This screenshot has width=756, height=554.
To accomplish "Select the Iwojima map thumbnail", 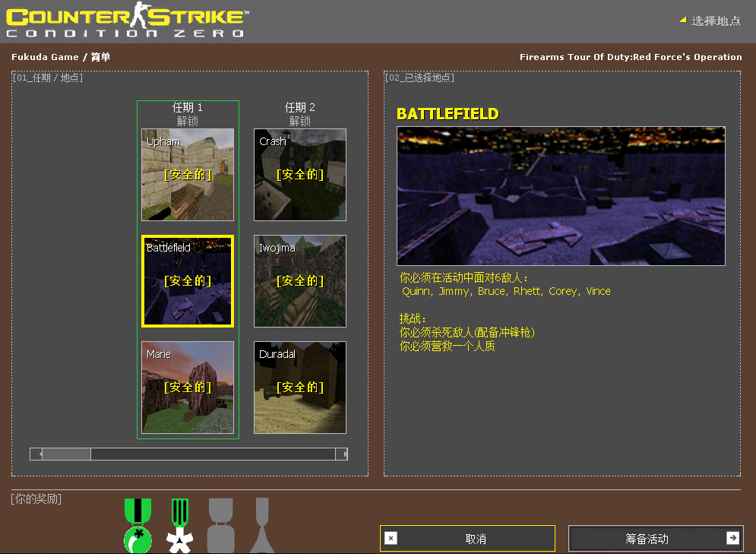I will click(299, 280).
